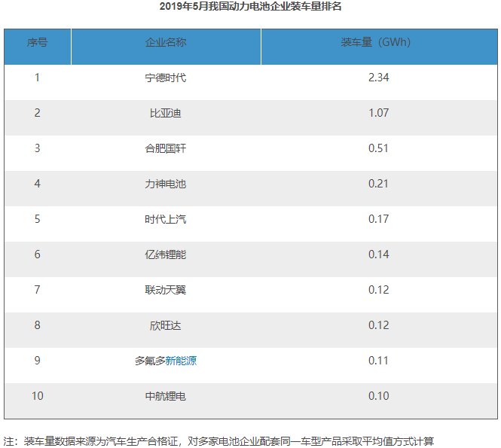Screen dimensions: 501x448
Task: Click the rank number 7 in 联动天翼 row
Action: point(38,290)
